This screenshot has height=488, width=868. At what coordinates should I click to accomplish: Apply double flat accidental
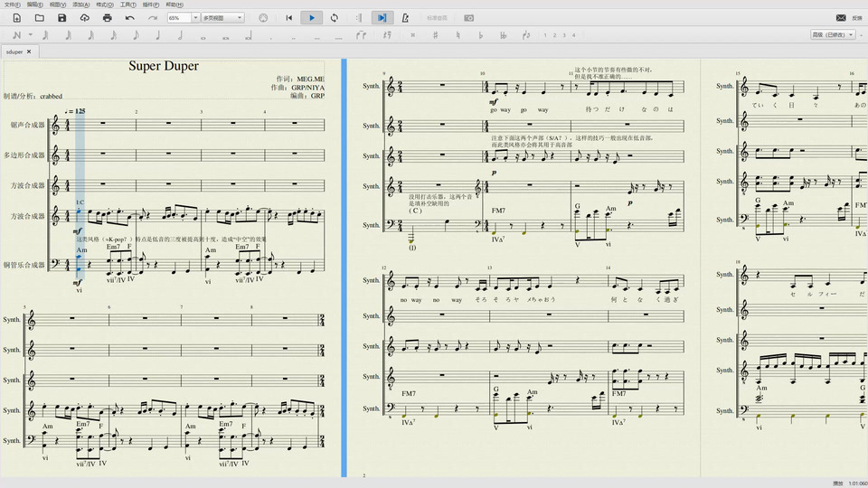point(504,35)
